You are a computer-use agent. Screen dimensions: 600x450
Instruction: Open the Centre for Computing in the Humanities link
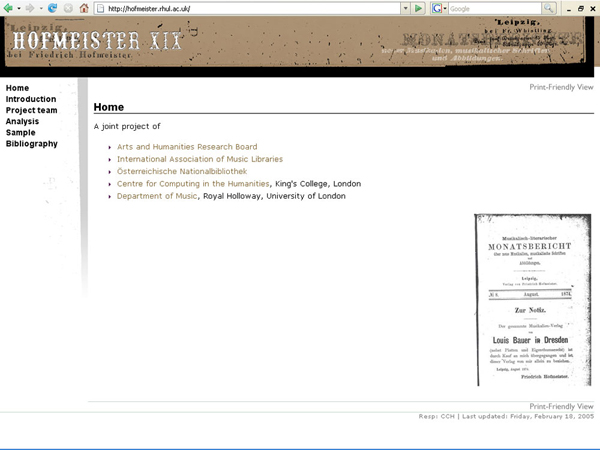(x=193, y=184)
